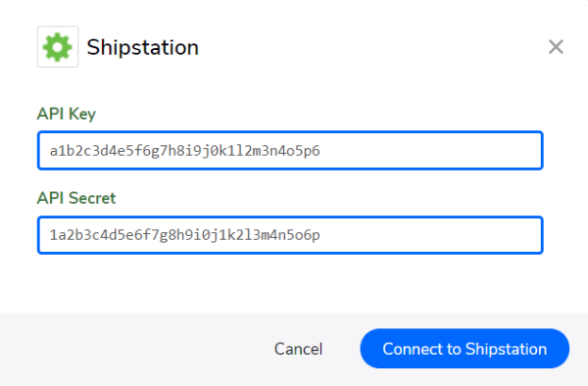Click the green gear Shipstation icon
This screenshot has height=386, width=588.
(x=58, y=47)
